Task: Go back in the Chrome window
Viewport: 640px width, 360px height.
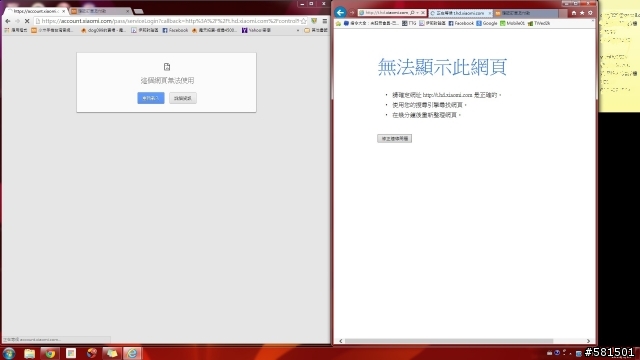Action: (8, 21)
